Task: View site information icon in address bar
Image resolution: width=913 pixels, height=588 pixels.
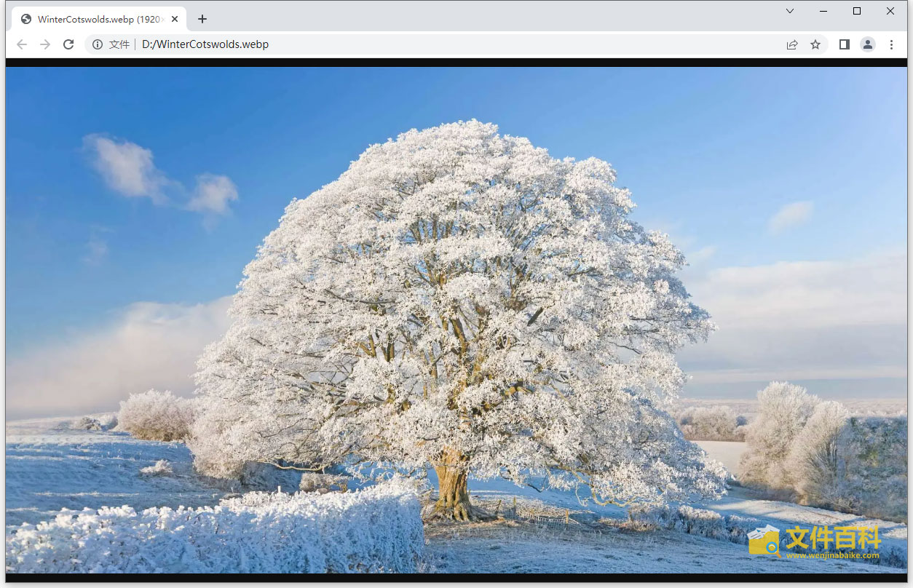Action: (98, 44)
